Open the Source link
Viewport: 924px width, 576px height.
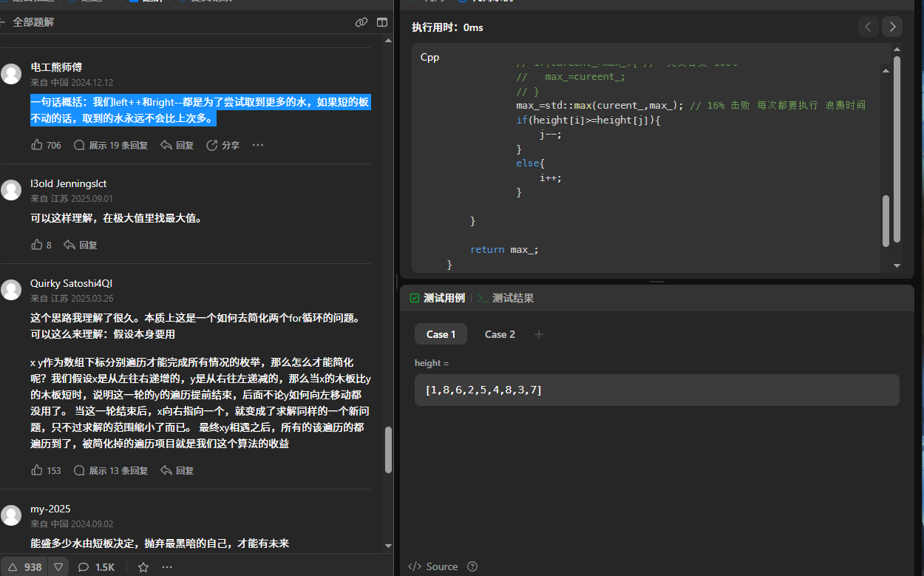pyautogui.click(x=433, y=566)
